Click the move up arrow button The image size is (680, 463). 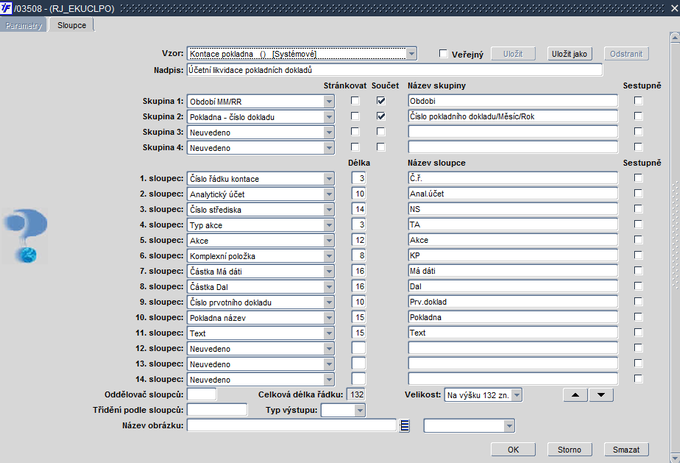pyautogui.click(x=578, y=394)
